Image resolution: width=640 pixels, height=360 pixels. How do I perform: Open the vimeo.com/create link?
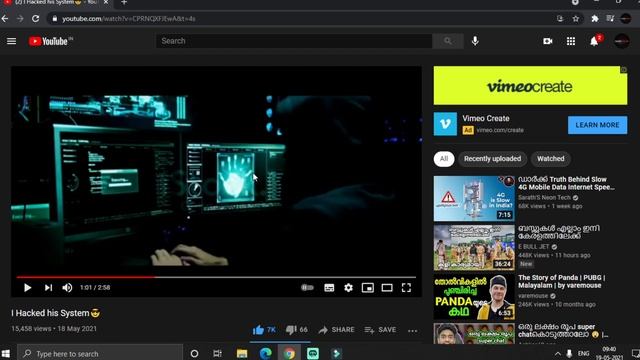(500, 130)
